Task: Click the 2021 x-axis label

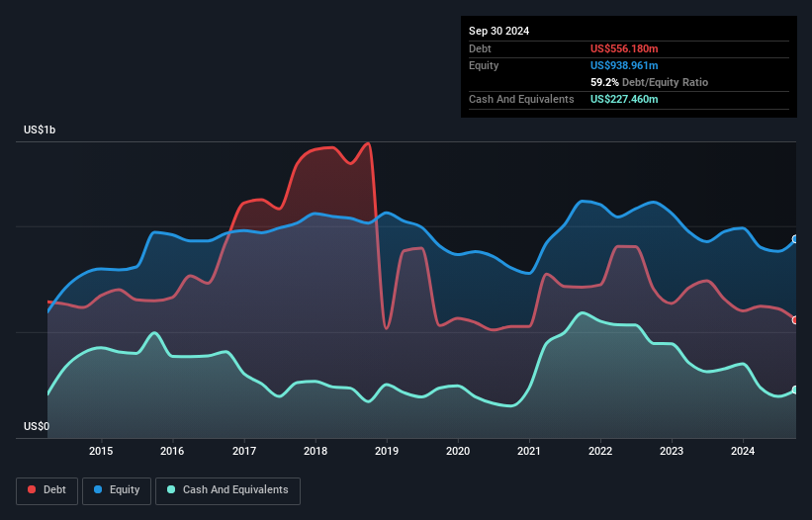Action: pyautogui.click(x=529, y=451)
